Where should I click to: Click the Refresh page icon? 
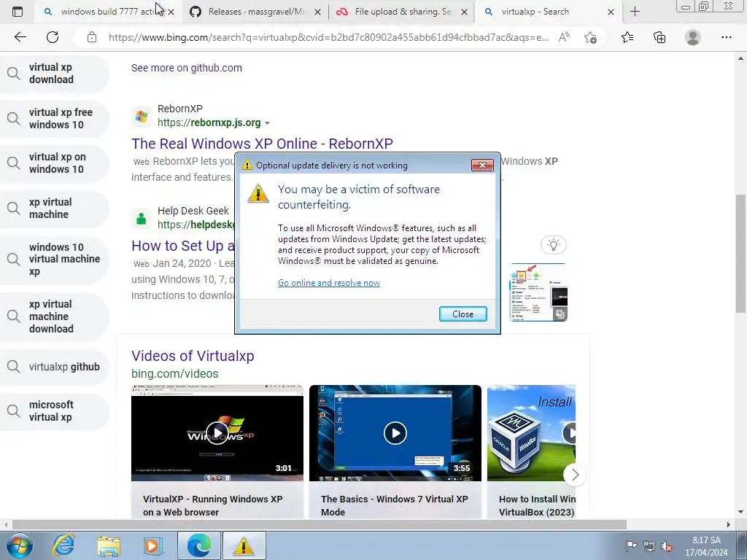point(53,37)
